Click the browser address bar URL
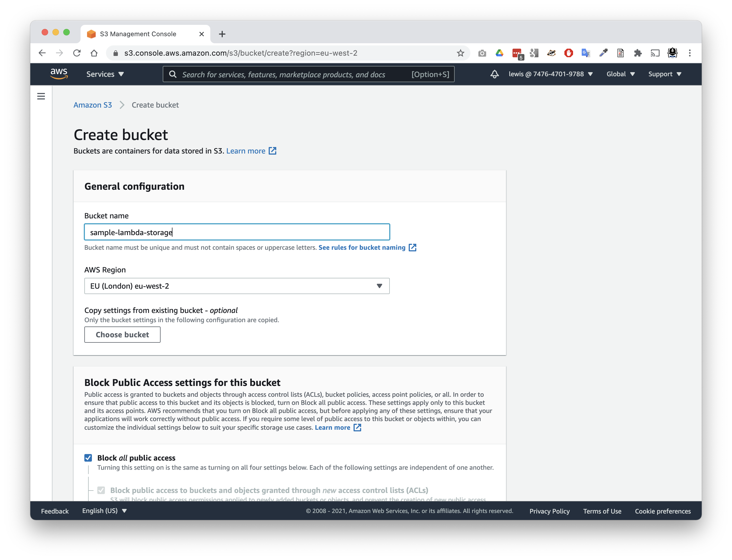 pyautogui.click(x=240, y=53)
